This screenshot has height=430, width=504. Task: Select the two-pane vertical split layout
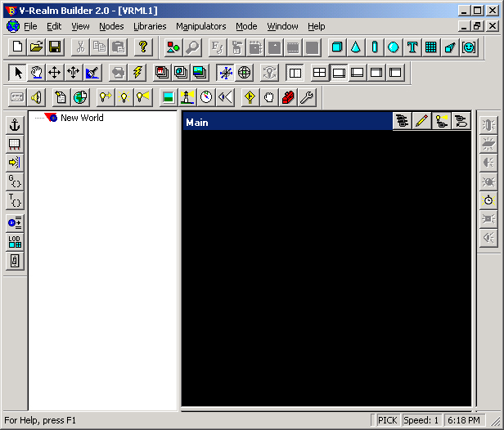(x=295, y=72)
